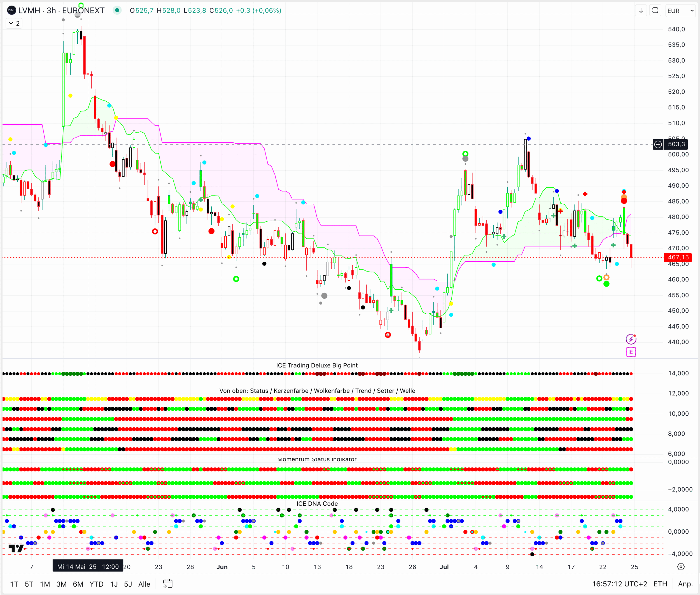Click the download arrow icon at top right

(x=641, y=10)
